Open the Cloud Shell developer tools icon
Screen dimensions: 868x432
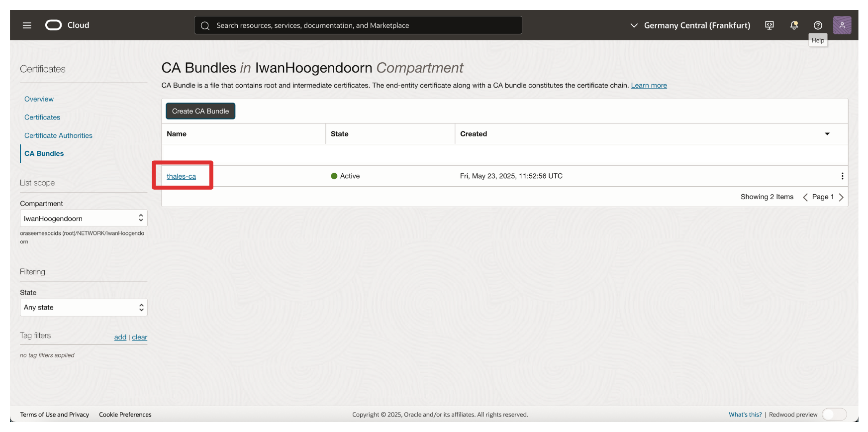pyautogui.click(x=769, y=25)
